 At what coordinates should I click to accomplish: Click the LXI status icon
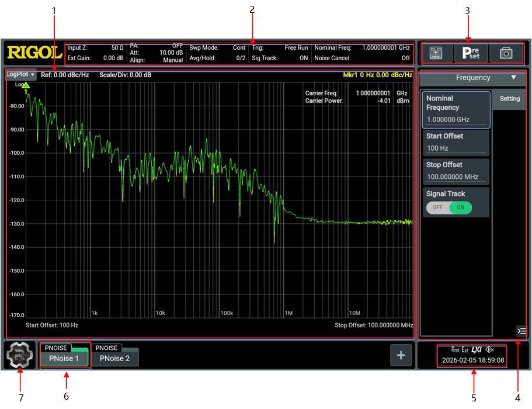point(477,349)
